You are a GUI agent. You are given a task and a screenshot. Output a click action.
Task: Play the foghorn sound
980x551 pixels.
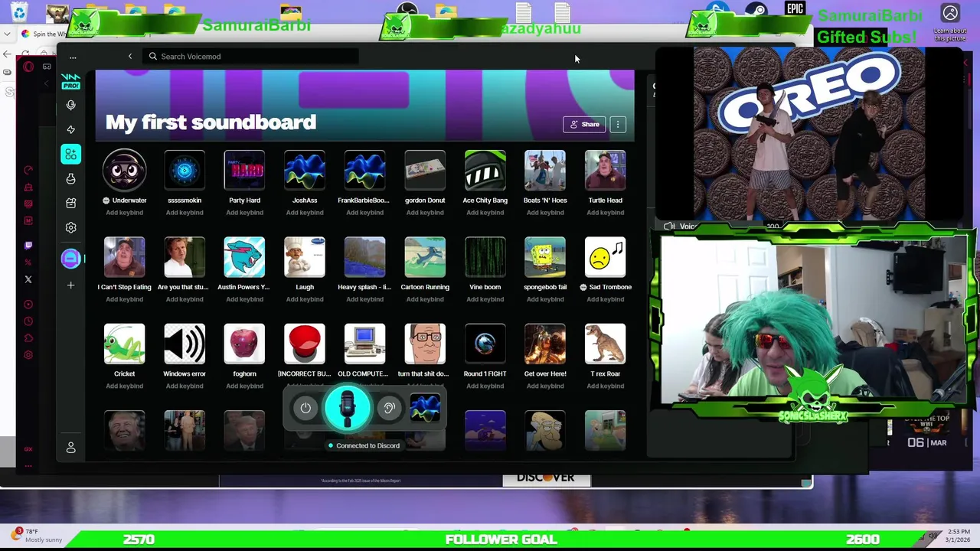[x=244, y=344]
